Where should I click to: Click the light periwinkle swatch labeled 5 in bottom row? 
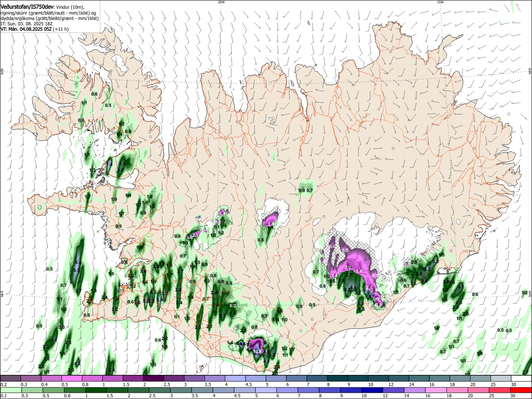point(266,390)
